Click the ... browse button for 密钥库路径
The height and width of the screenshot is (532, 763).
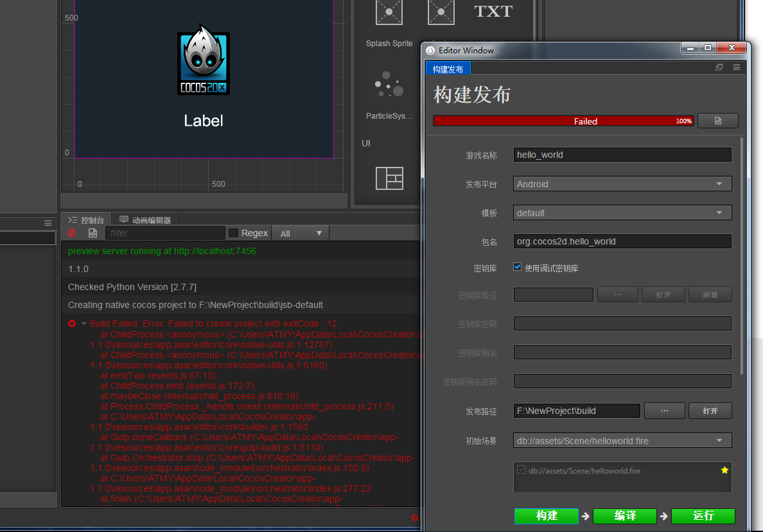point(617,295)
